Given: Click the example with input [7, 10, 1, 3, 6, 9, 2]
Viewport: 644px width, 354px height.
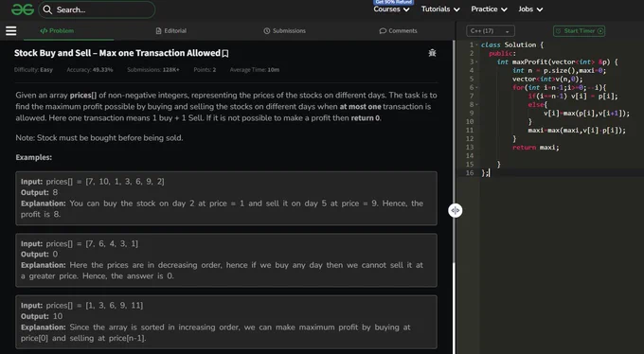Looking at the screenshot, I should tap(226, 199).
